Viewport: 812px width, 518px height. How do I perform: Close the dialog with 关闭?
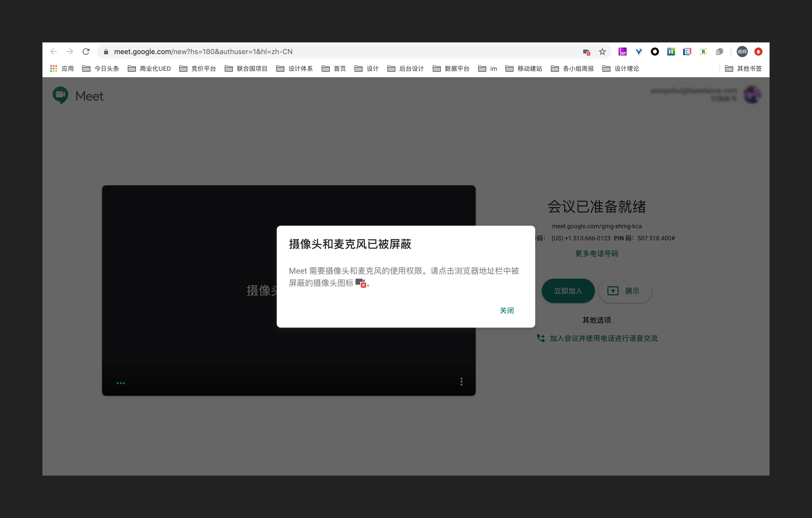[507, 310]
